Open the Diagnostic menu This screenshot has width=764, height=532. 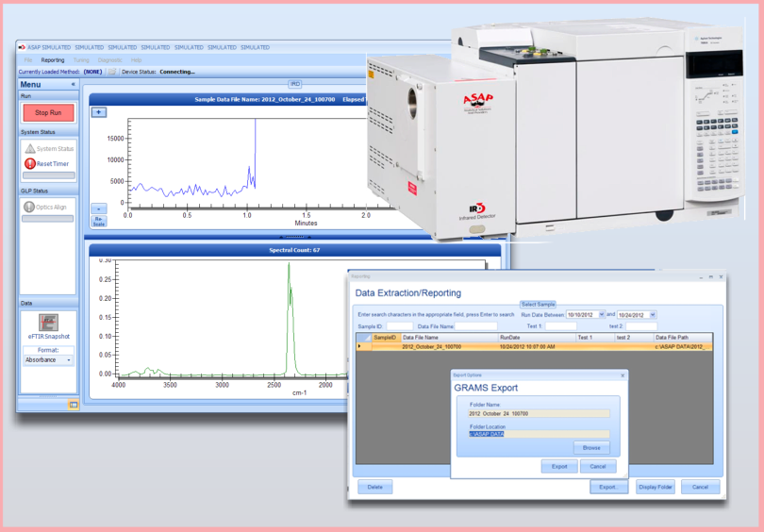pos(110,60)
